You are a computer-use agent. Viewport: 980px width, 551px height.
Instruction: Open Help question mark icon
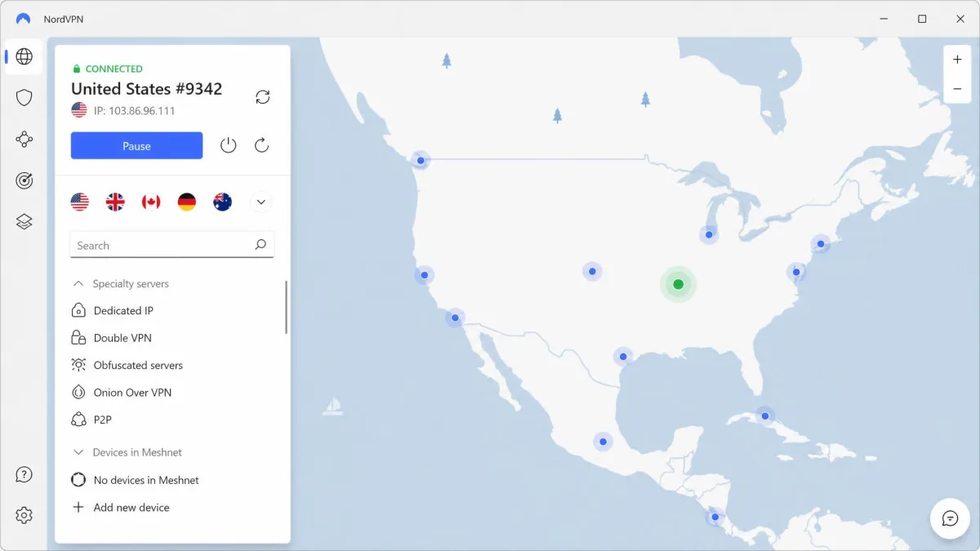24,474
